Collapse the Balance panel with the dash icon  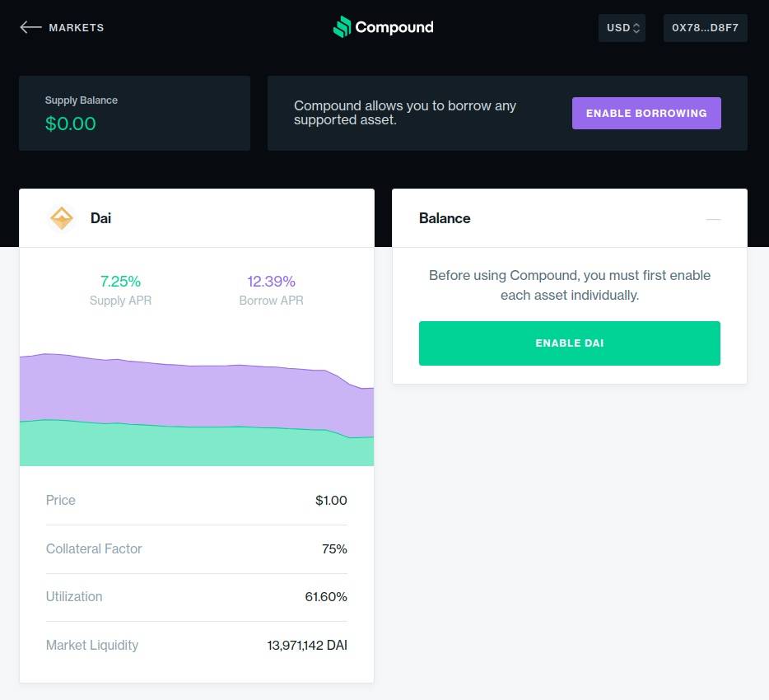(x=713, y=219)
